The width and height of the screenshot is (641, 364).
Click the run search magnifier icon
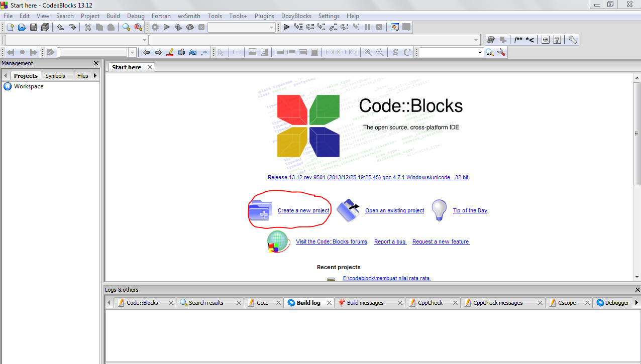pos(489,52)
